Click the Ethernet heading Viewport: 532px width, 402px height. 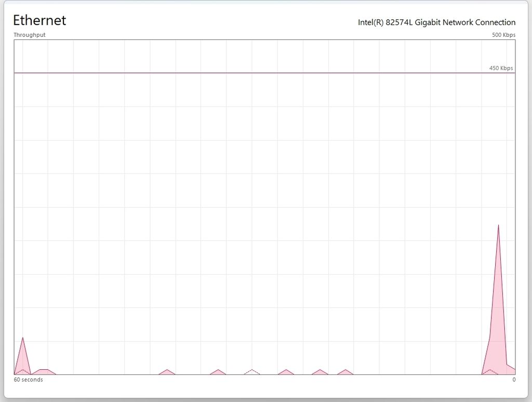pos(39,20)
